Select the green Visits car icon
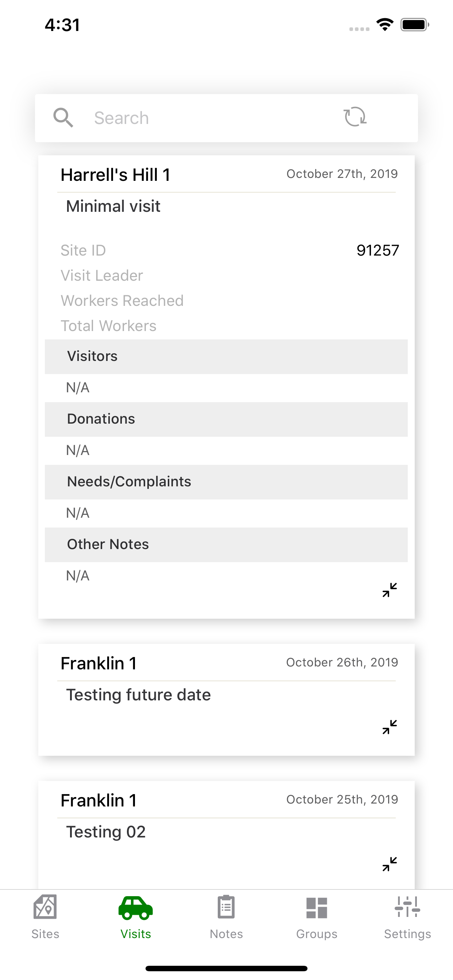Viewport: 453px width, 980px height. (x=136, y=908)
